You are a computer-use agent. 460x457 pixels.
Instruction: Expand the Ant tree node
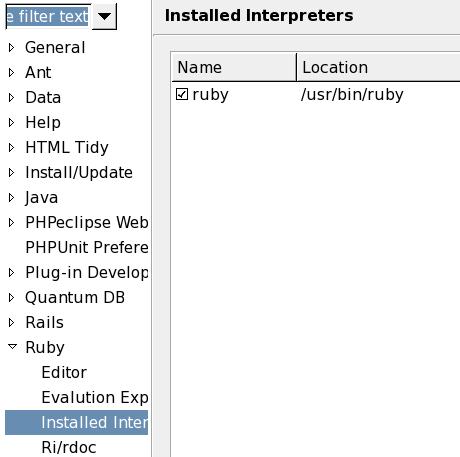[x=11, y=73]
